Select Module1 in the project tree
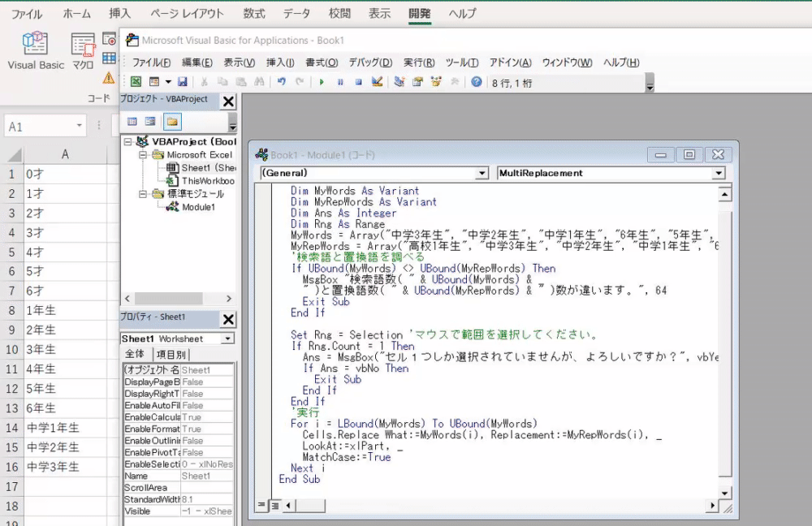The height and width of the screenshot is (526, 812). [x=198, y=207]
